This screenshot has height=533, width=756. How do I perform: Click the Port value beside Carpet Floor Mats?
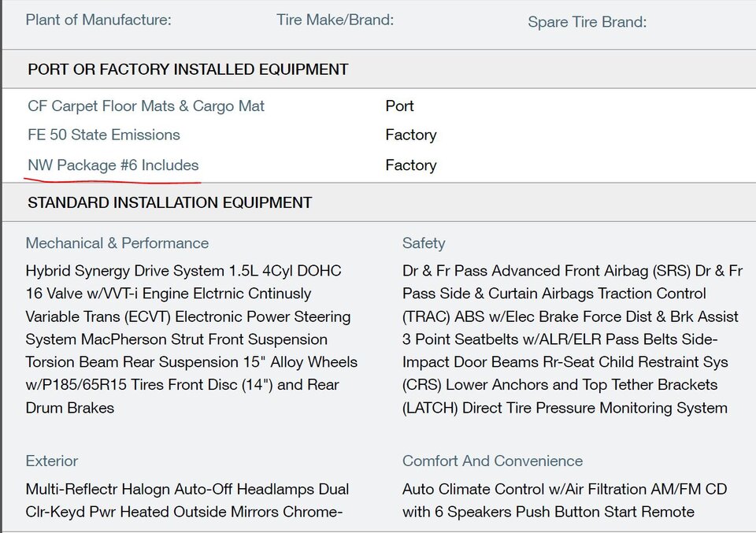399,106
